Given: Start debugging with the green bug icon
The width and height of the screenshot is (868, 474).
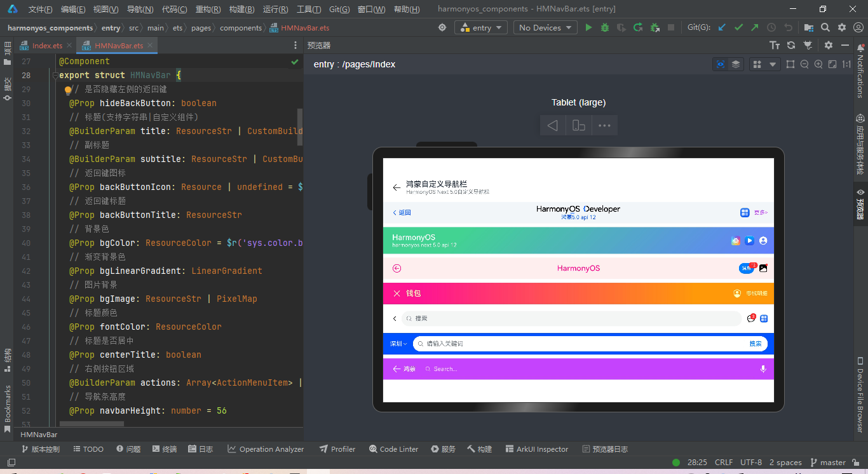Looking at the screenshot, I should click(605, 27).
